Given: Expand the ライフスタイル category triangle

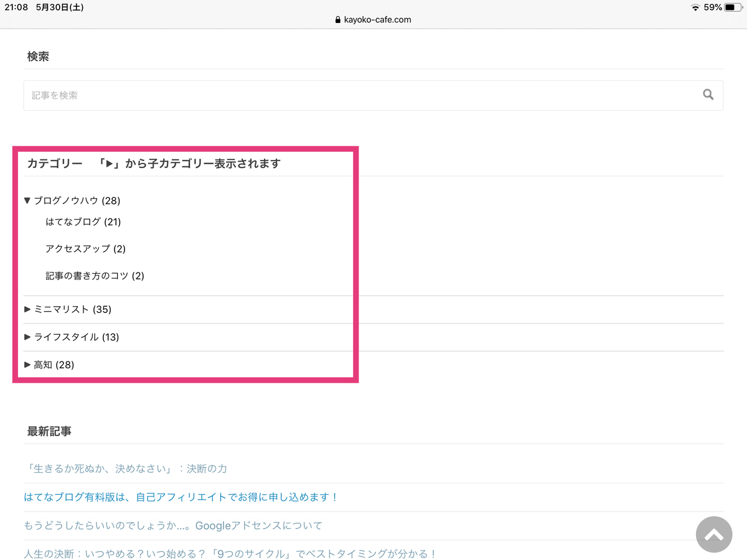Looking at the screenshot, I should (27, 337).
